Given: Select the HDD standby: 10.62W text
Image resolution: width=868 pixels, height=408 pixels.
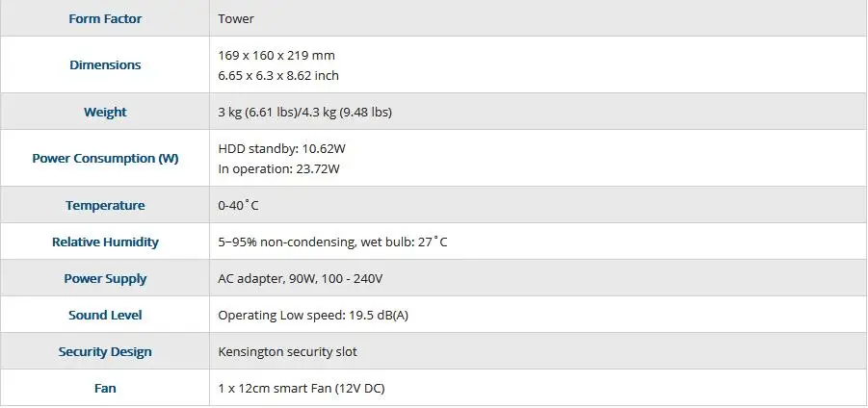Looking at the screenshot, I should [x=281, y=149].
